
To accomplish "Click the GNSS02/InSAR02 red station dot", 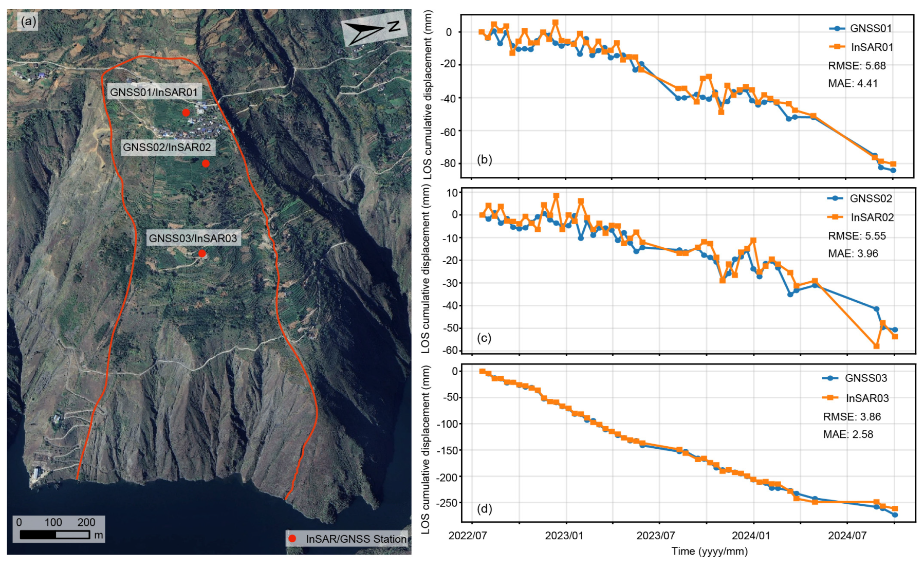I will [206, 163].
